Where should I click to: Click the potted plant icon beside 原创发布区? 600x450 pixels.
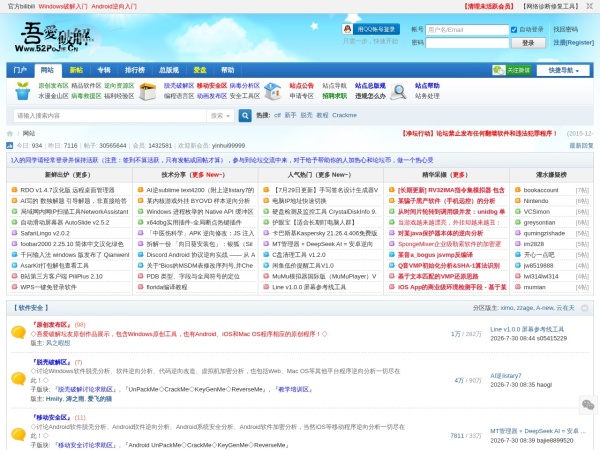[23, 91]
